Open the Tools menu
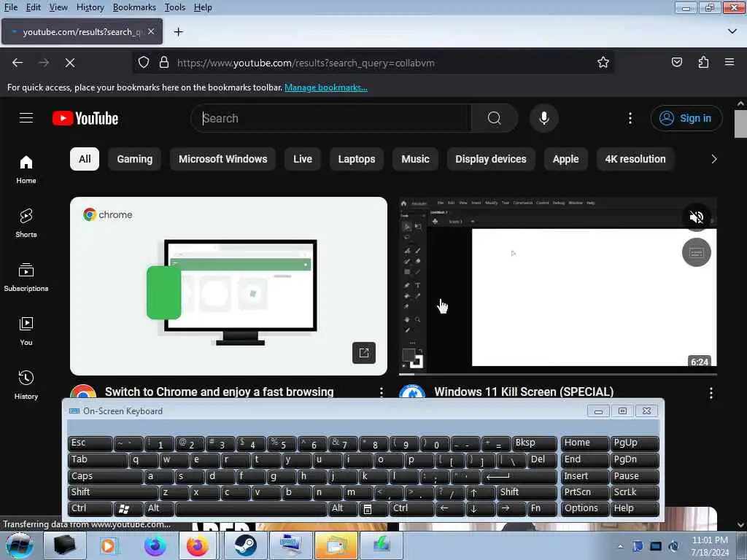 pyautogui.click(x=175, y=7)
